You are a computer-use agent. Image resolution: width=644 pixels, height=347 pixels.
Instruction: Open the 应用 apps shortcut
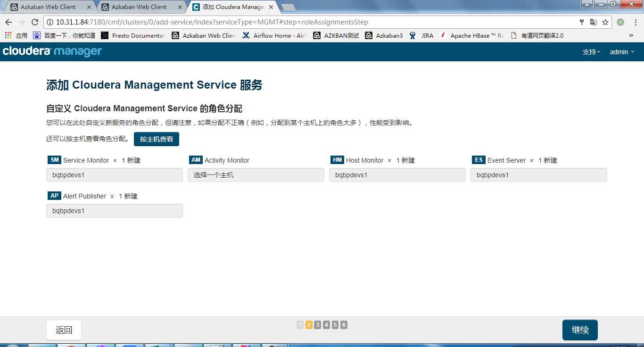pyautogui.click(x=16, y=35)
